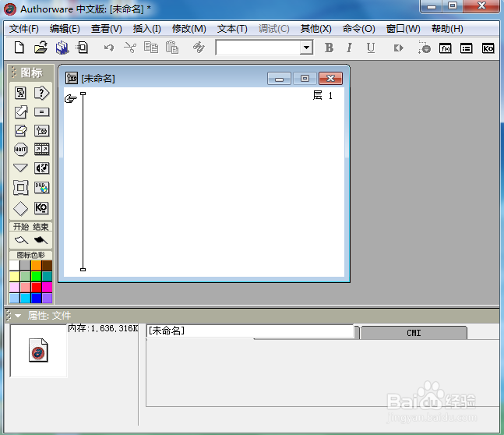Choose the bright green color swatch
The image size is (504, 435).
tap(37, 277)
